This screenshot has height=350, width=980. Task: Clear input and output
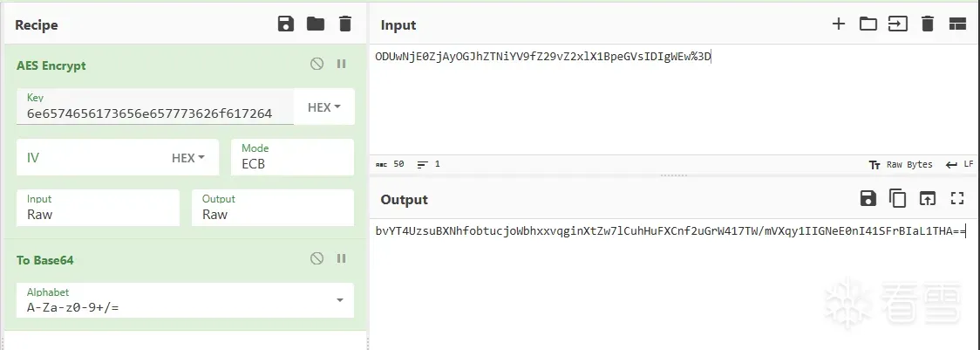coord(928,24)
